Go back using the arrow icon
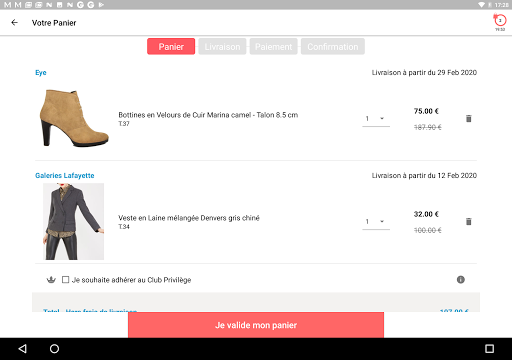This screenshot has width=512, height=360. point(14,23)
